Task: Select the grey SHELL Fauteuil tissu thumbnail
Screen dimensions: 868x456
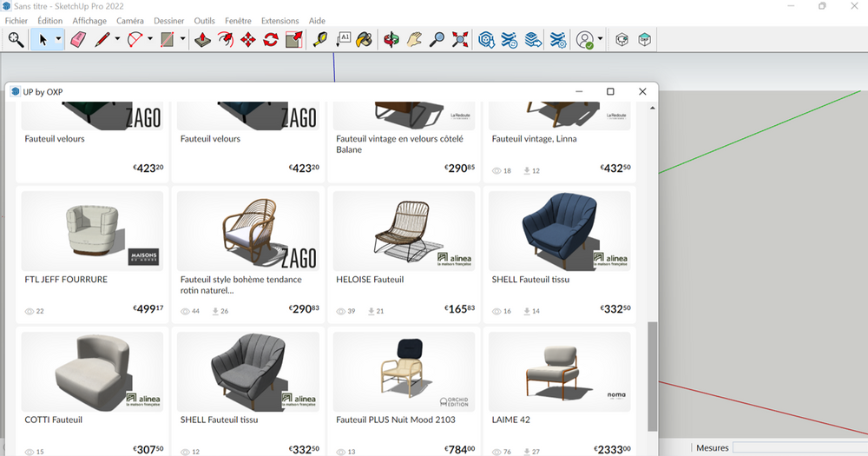Action: [x=248, y=371]
